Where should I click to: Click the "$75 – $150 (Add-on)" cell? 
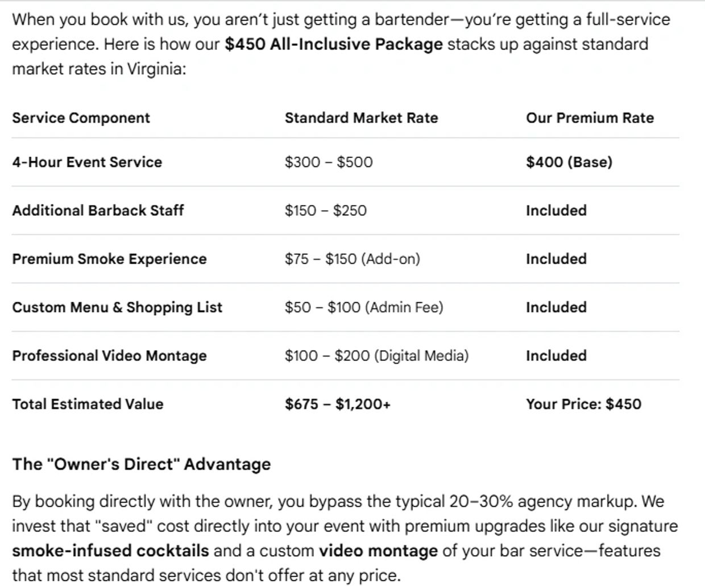coord(352,259)
